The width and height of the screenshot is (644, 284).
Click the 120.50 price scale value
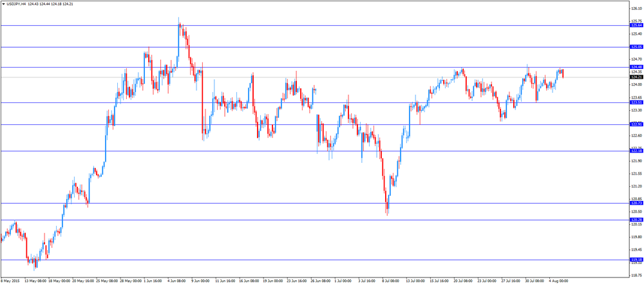pos(637,212)
